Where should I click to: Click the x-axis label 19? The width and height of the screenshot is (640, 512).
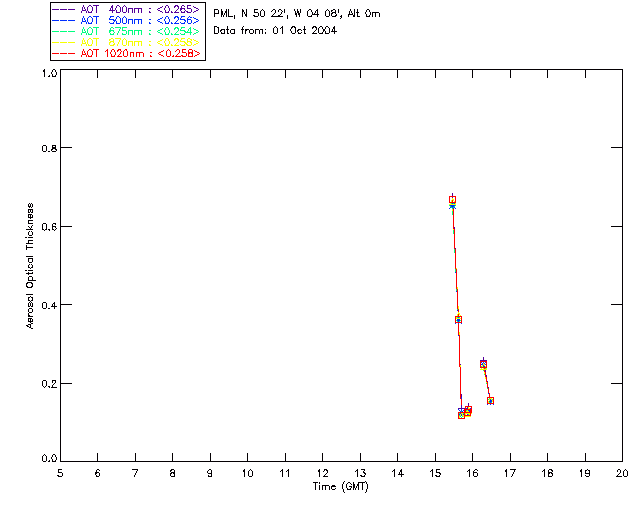(x=585, y=473)
